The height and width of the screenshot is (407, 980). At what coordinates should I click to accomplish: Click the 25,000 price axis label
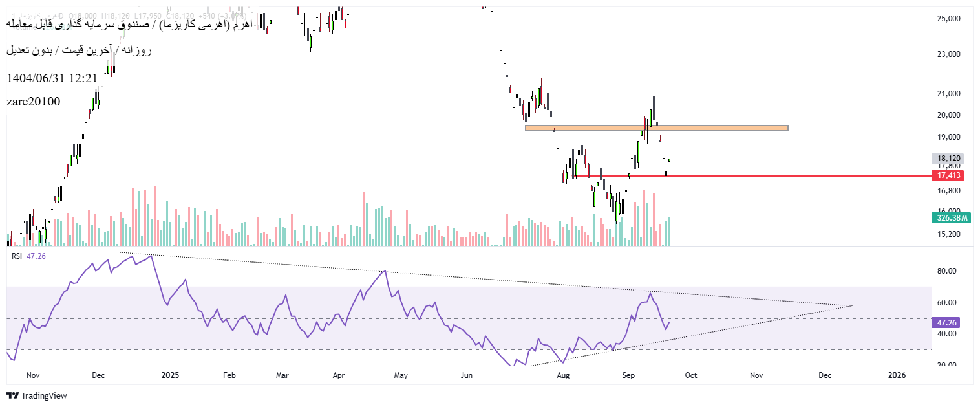pos(949,19)
